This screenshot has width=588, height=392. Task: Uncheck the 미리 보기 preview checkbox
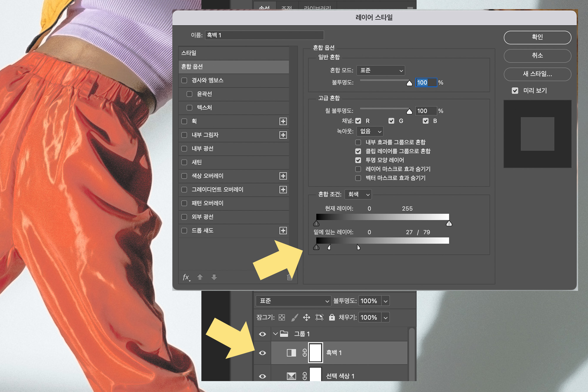[515, 91]
